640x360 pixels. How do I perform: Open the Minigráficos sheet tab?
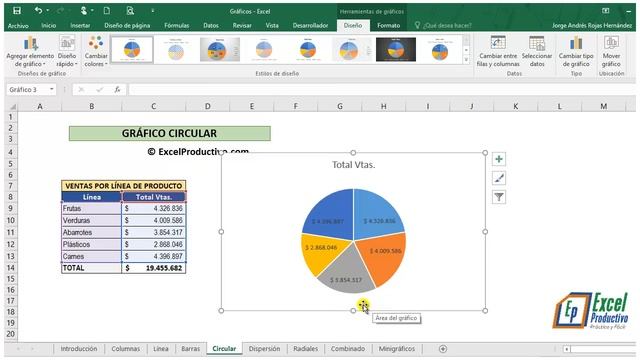[x=397, y=349]
